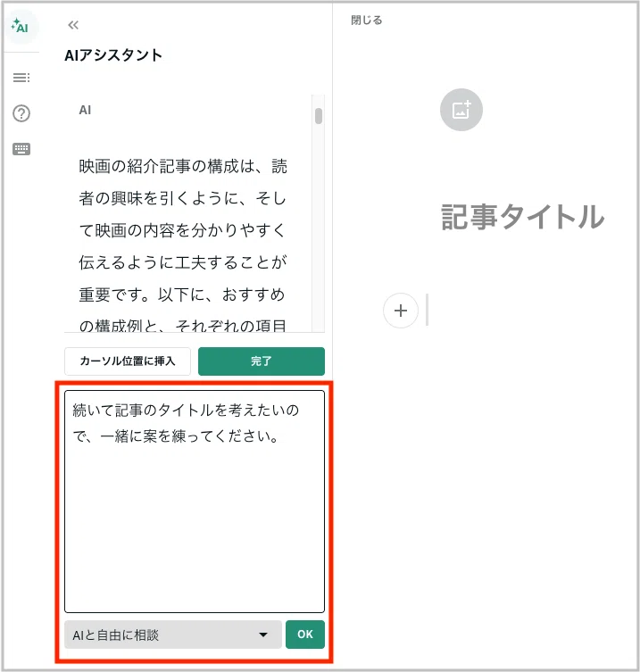This screenshot has width=640, height=672.
Task: Click the AIアシスタント heading
Action: click(113, 55)
